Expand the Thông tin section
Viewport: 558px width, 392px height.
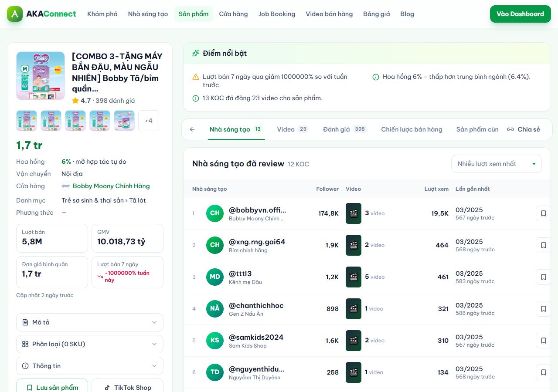point(90,366)
